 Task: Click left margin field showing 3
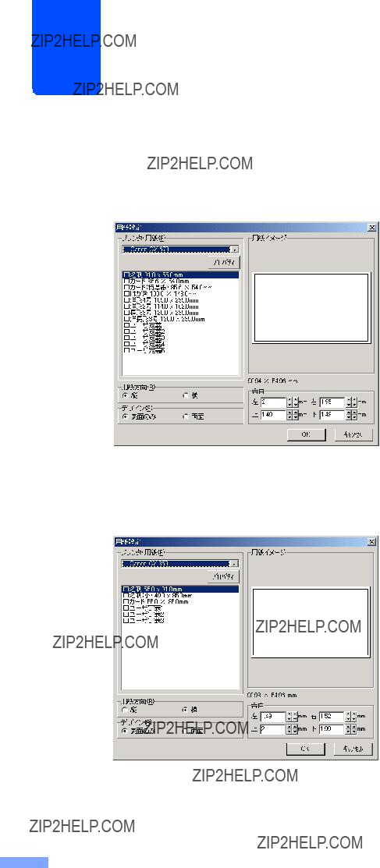tap(272, 402)
